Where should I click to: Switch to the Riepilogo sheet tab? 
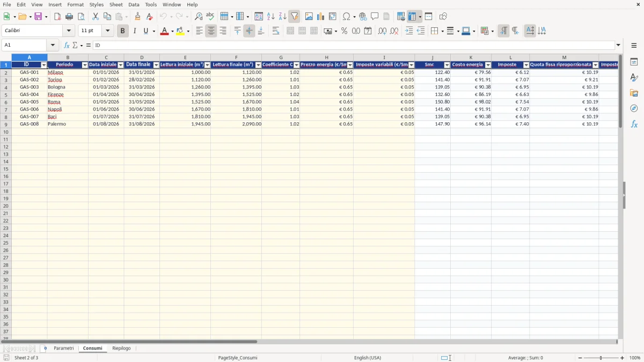121,349
